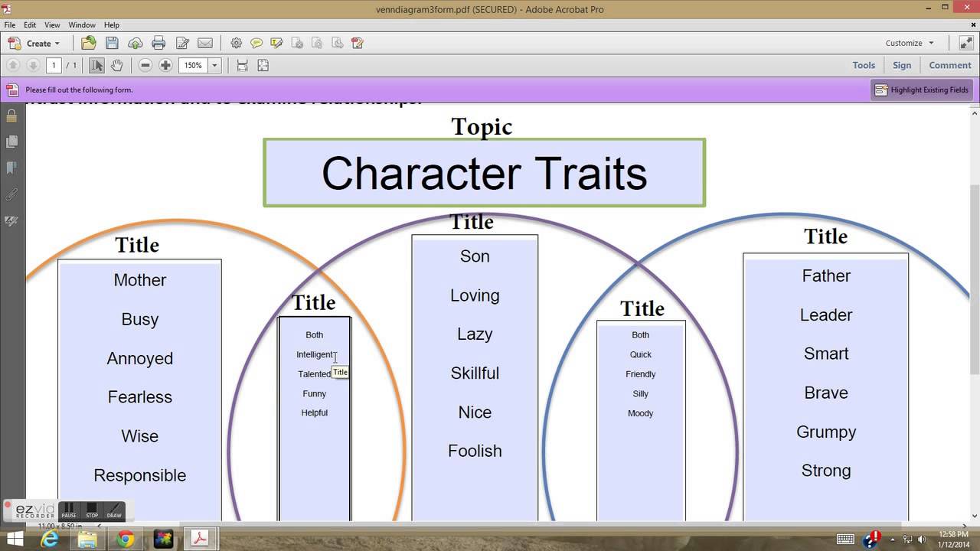The width and height of the screenshot is (980, 551).
Task: Click the red form edit icon
Action: (357, 44)
